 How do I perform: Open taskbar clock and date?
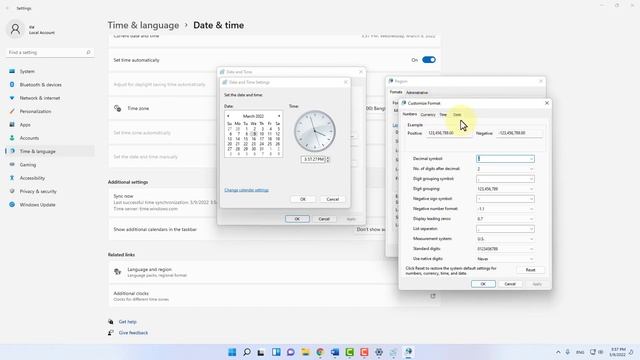tap(618, 352)
